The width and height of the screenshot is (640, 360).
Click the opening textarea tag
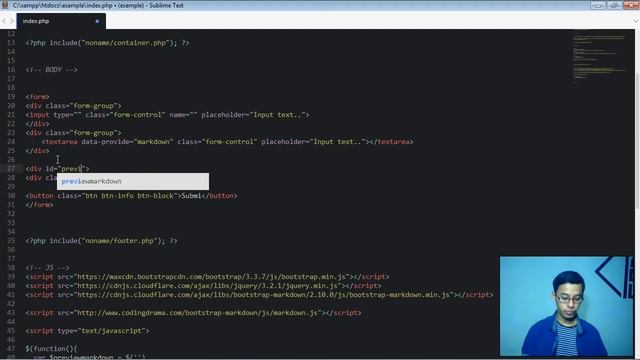click(x=60, y=142)
